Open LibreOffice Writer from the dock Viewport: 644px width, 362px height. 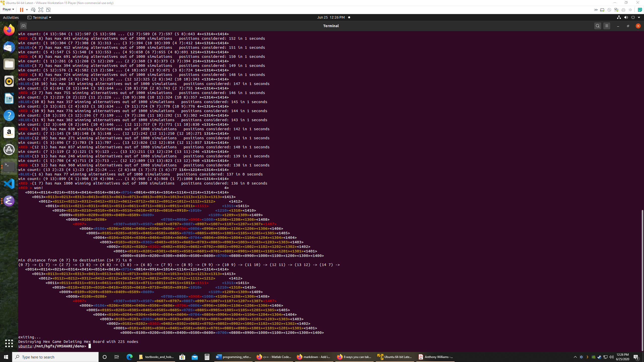point(9,98)
